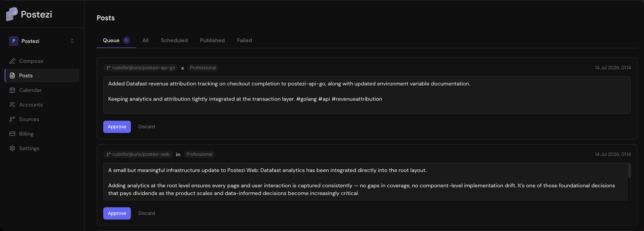
Task: Click the first post's timestamp 14 Jul 2026
Action: pos(613,68)
